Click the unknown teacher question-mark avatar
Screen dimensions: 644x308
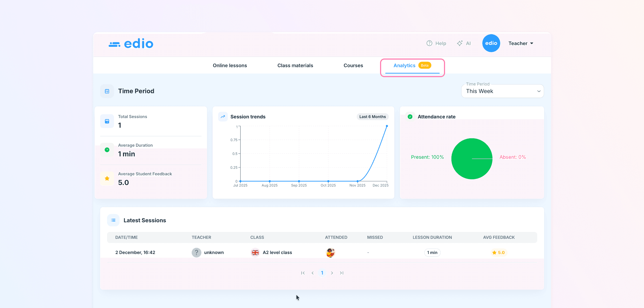(x=196, y=252)
